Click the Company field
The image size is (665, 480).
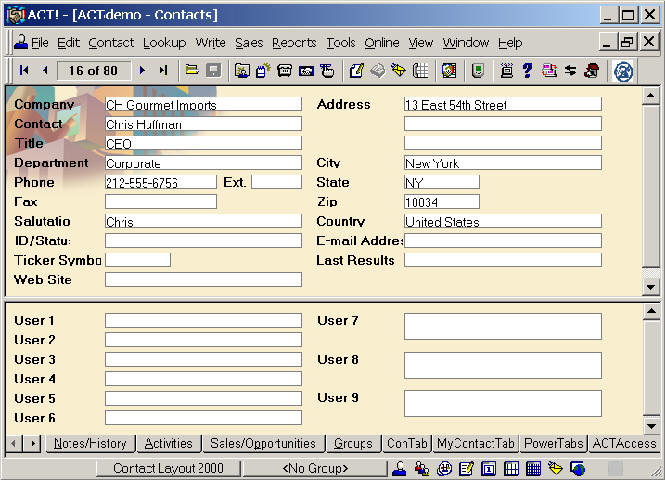pyautogui.click(x=204, y=104)
